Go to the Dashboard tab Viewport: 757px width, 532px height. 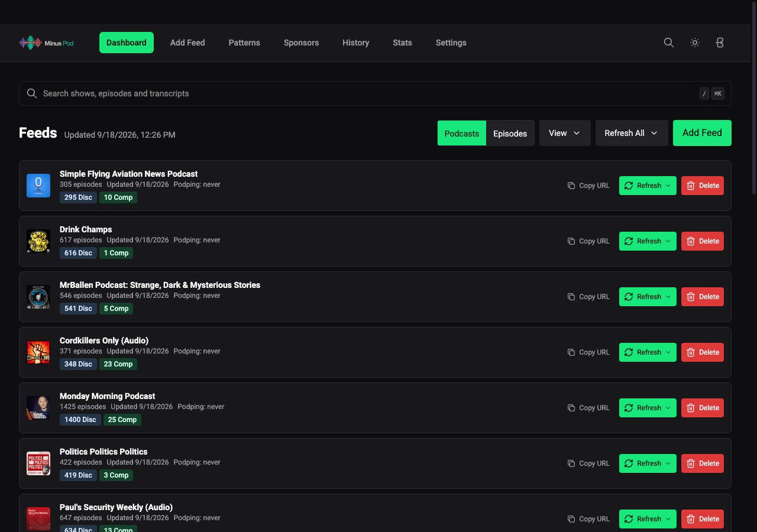(x=127, y=43)
